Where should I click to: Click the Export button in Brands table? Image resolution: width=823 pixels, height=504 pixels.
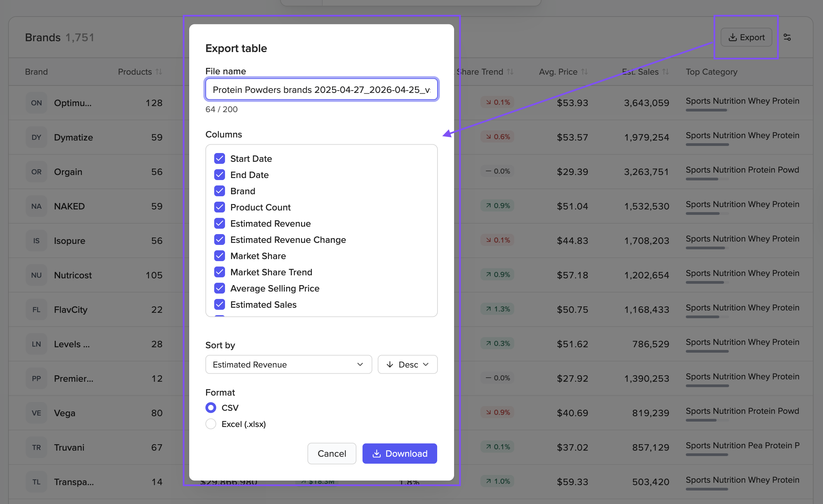(x=746, y=37)
